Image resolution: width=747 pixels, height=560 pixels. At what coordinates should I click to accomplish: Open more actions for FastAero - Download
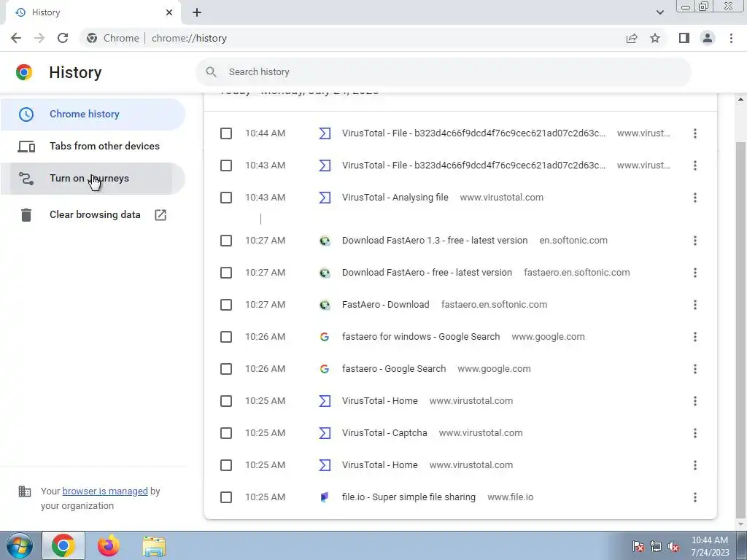coord(695,305)
